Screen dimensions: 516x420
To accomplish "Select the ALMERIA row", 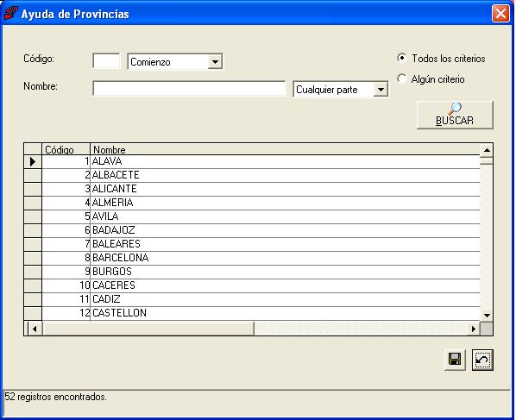I will [252, 203].
